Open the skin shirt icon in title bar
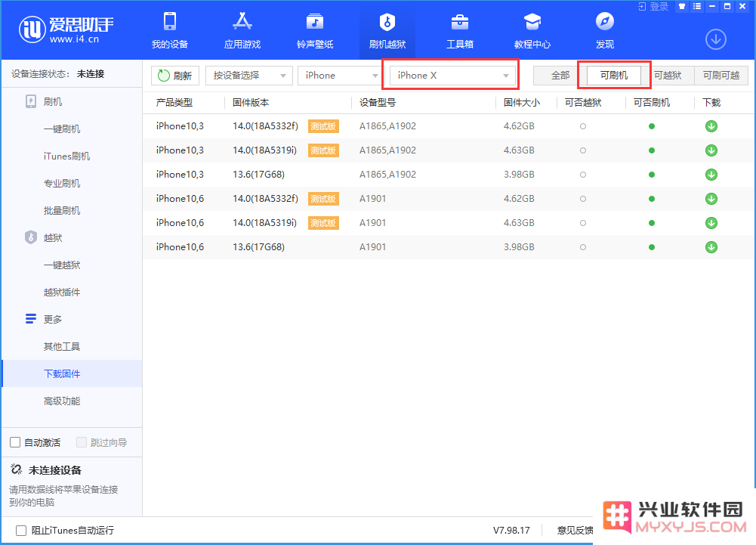This screenshot has width=756, height=545. pyautogui.click(x=682, y=6)
